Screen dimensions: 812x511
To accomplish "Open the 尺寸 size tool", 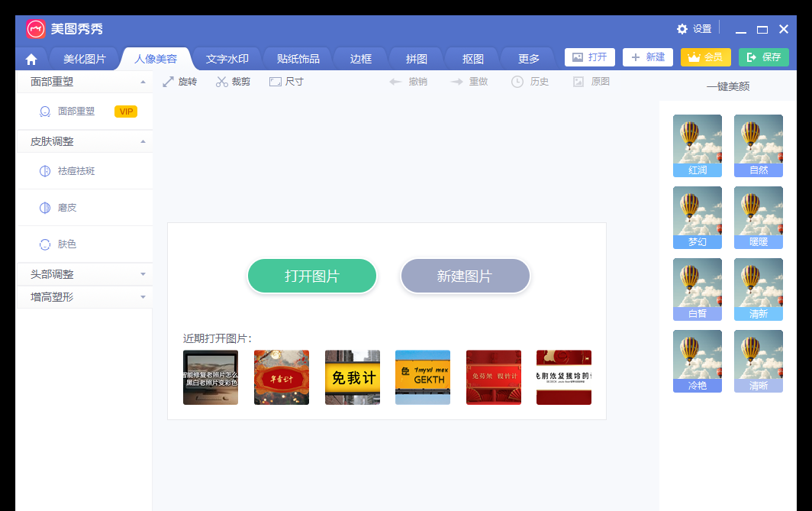I will click(x=286, y=82).
